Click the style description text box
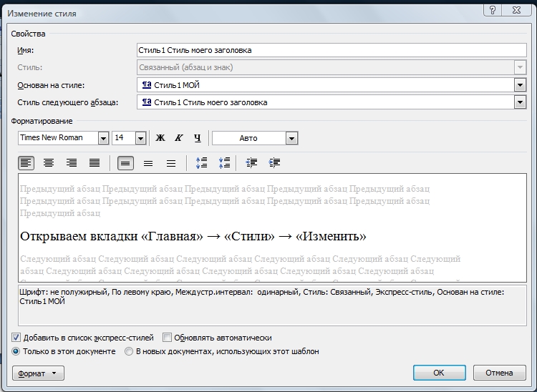Screen dimensions: 537x392 pyautogui.click(x=272, y=305)
